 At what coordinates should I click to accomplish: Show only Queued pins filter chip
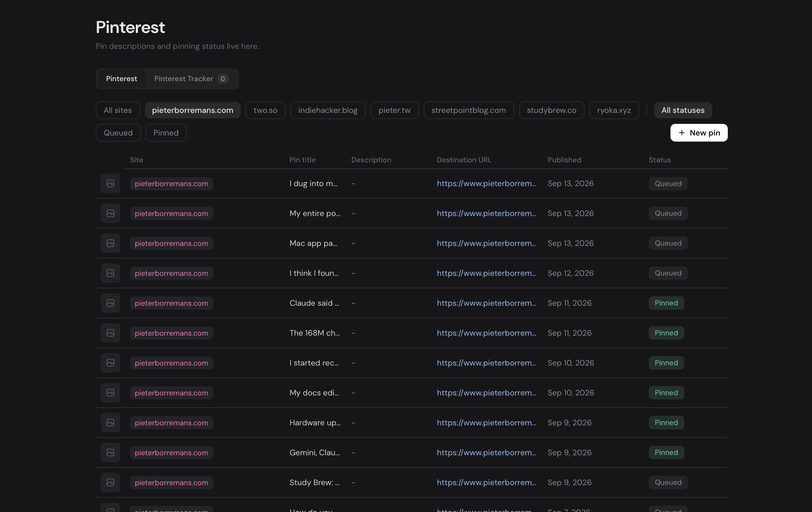point(118,133)
